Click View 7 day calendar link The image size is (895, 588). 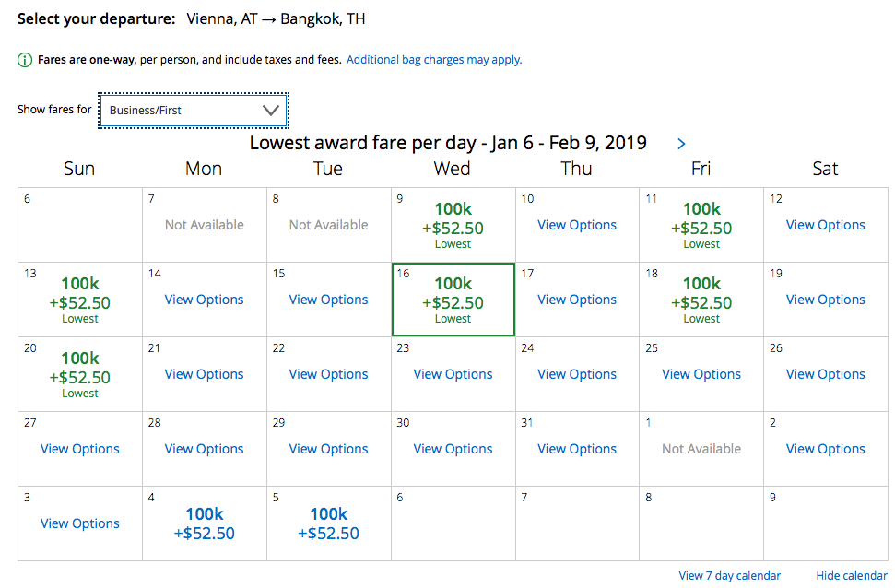pos(729,576)
